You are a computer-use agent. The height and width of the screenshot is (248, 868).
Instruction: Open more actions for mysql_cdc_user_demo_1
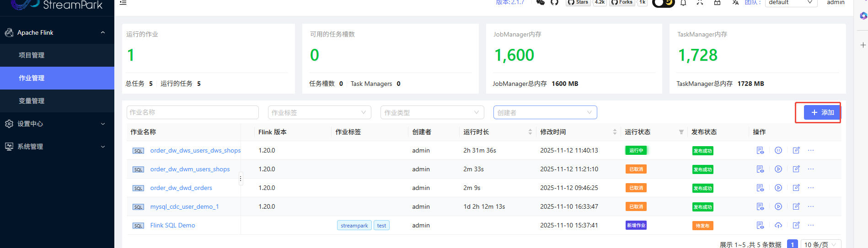[x=811, y=206]
